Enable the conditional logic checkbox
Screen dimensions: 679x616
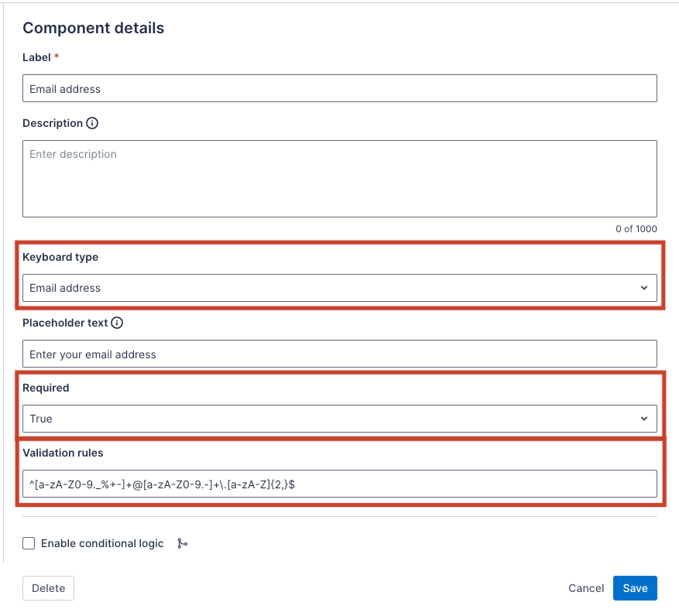[29, 543]
